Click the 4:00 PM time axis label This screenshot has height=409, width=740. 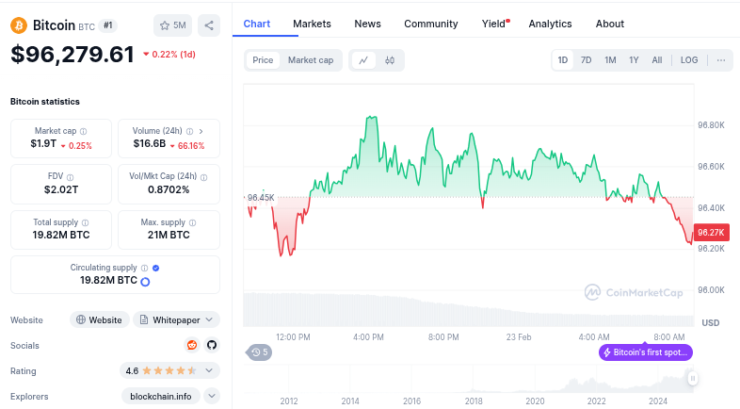point(368,337)
